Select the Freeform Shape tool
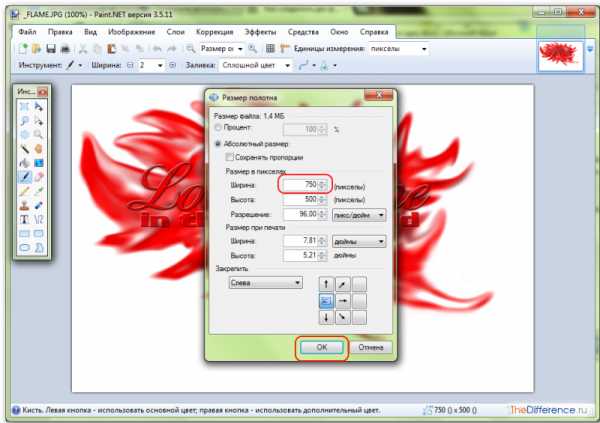 point(39,248)
